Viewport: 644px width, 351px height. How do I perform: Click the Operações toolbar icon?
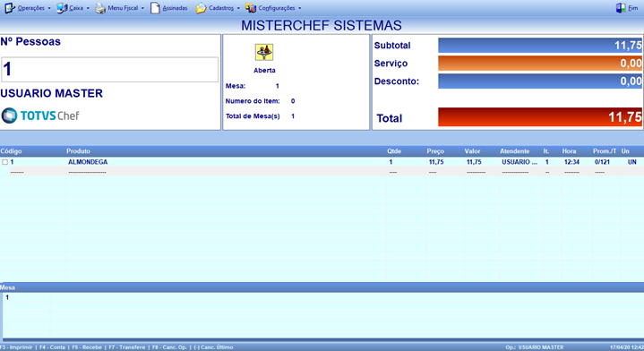click(10, 8)
